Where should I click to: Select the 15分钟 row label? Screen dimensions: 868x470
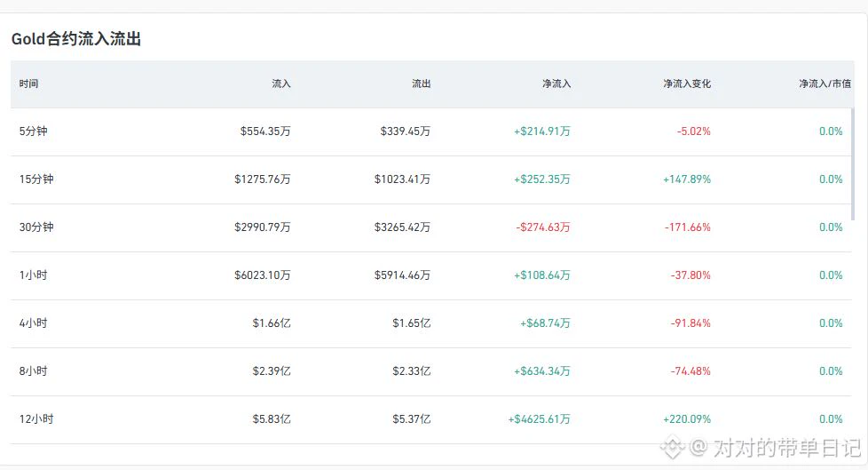(36, 179)
